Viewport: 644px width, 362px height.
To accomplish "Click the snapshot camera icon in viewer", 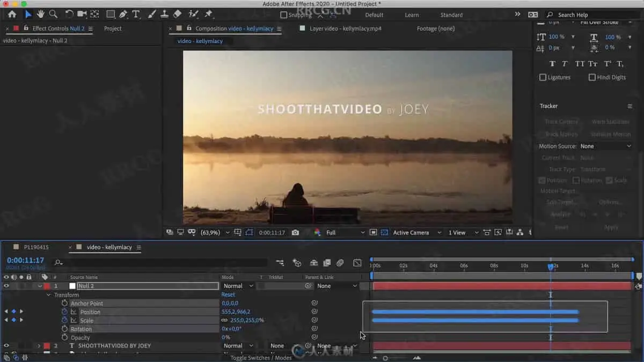I will tap(295, 233).
